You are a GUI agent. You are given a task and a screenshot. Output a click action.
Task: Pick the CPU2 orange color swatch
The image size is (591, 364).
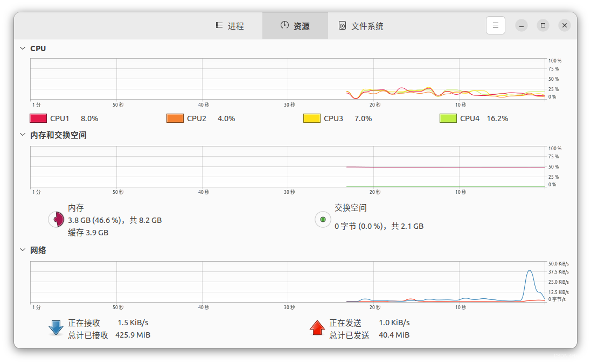click(175, 118)
